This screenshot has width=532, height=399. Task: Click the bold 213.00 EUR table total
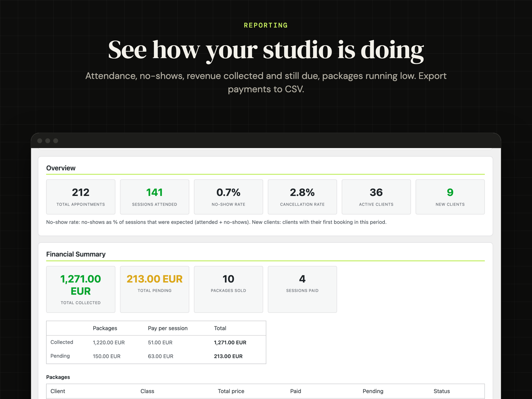[x=228, y=356]
